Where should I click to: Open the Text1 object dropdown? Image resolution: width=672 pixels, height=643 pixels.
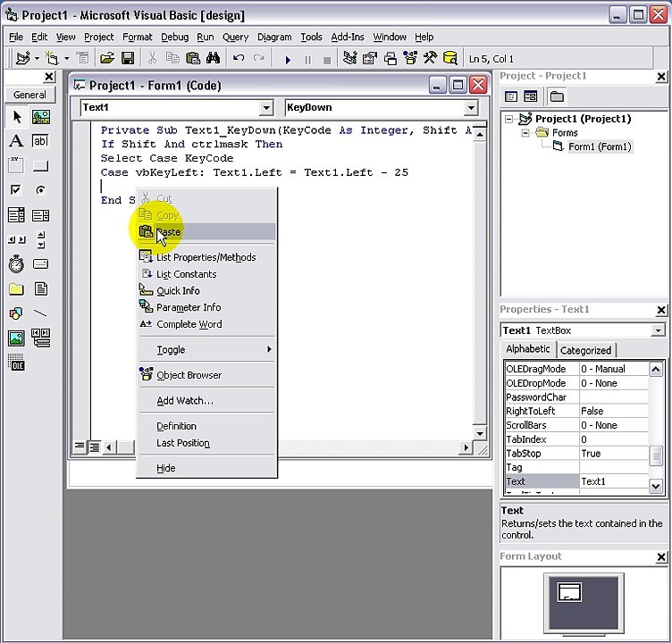point(266,107)
